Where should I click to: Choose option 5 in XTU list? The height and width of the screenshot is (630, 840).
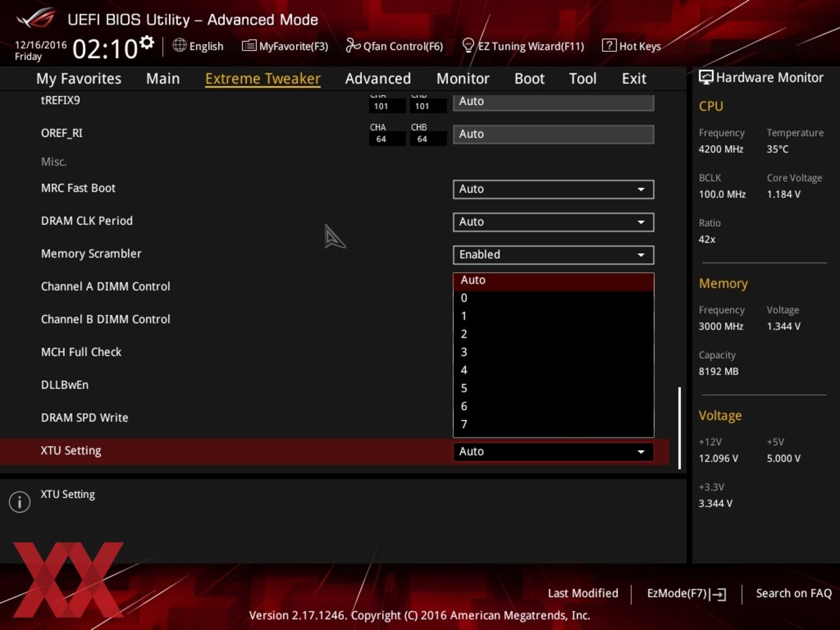click(x=553, y=388)
